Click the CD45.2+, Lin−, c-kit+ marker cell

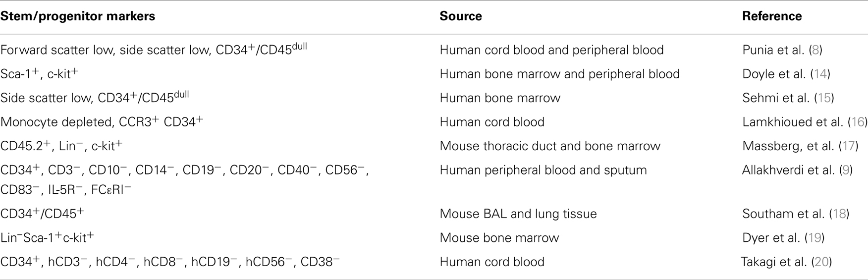tap(61, 146)
